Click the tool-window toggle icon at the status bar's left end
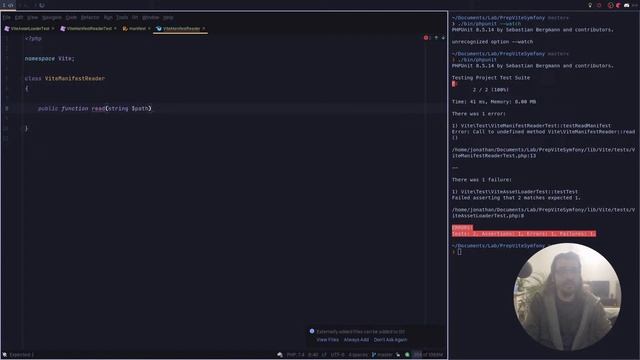 4,355
